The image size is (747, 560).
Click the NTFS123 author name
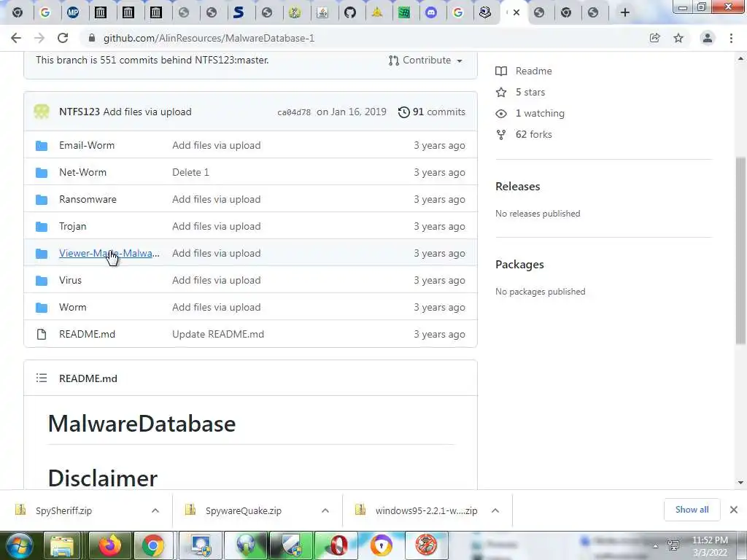[x=79, y=112]
